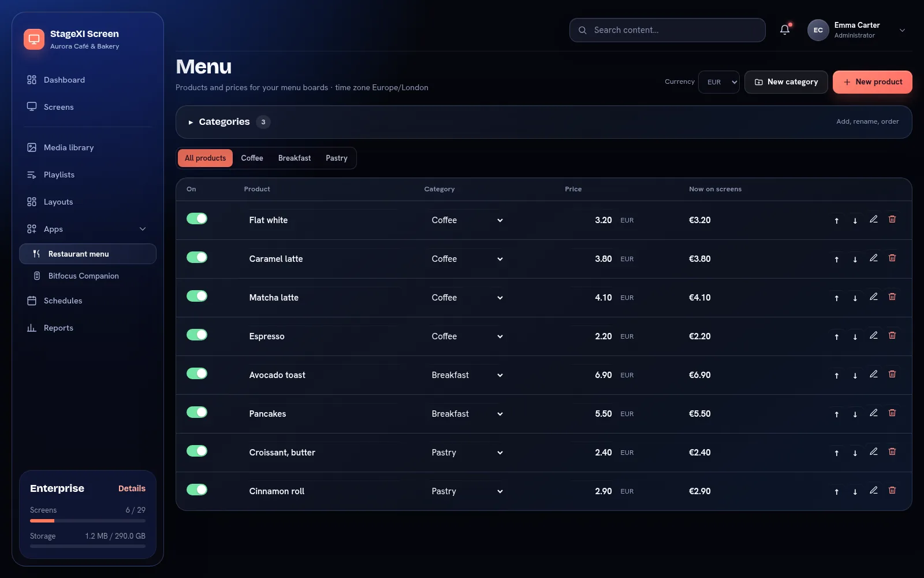Open the notifications bell

pos(785,30)
